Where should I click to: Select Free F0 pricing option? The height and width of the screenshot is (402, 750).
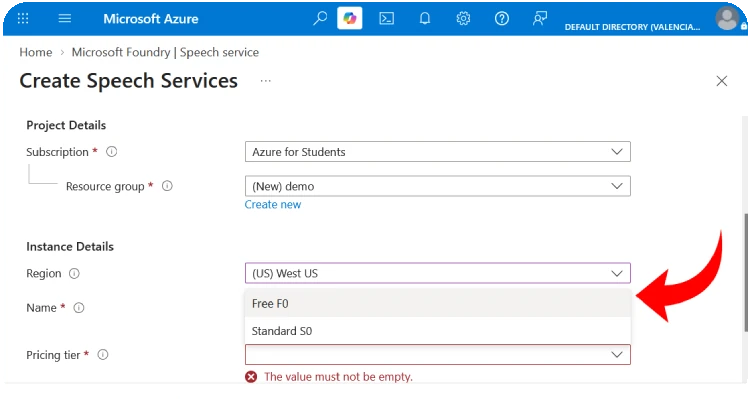click(x=438, y=303)
